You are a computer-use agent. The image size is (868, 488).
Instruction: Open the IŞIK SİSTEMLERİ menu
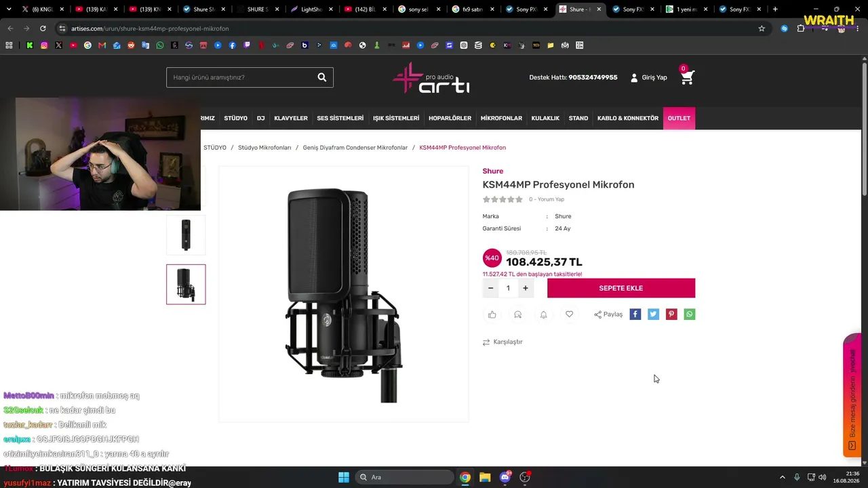(396, 119)
